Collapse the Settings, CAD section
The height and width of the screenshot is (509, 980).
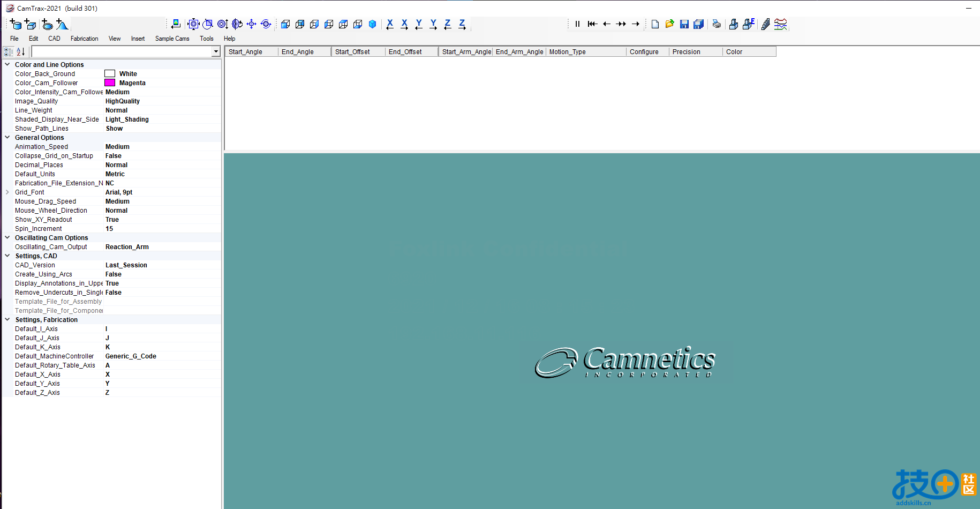pyautogui.click(x=7, y=256)
